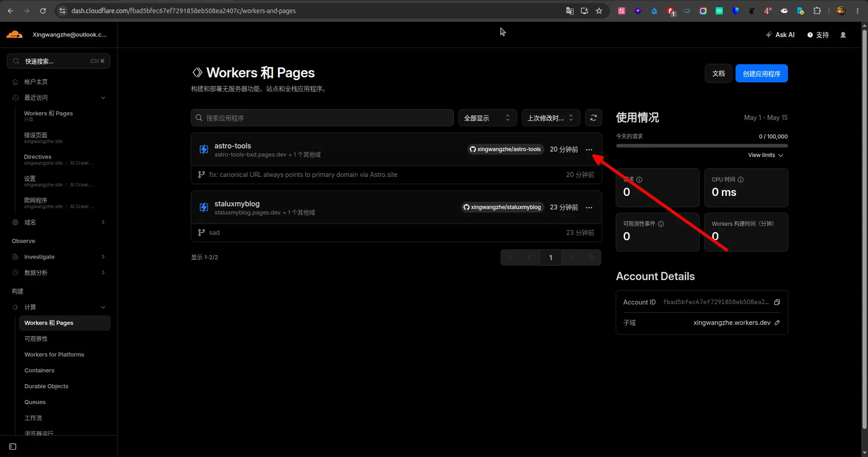Screen dimensions: 868x457
Task: Reload the browser page
Action: [43, 11]
